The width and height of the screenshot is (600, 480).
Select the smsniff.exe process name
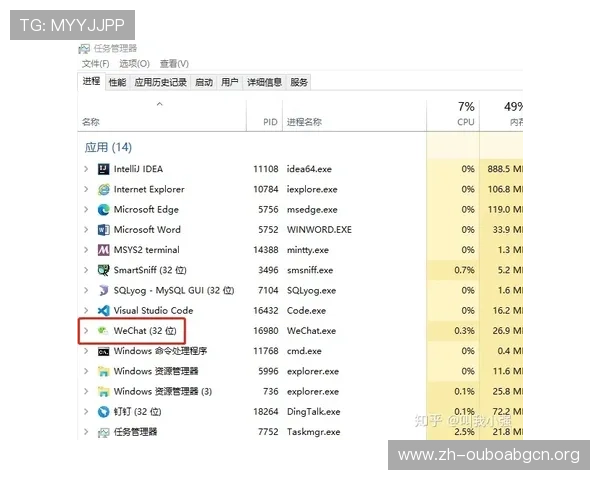(x=310, y=270)
